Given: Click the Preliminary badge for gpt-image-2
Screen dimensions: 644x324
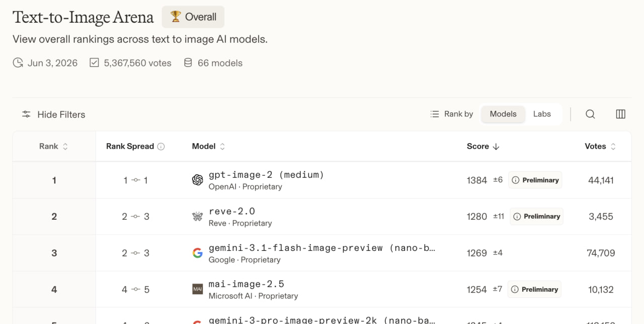Looking at the screenshot, I should (535, 180).
